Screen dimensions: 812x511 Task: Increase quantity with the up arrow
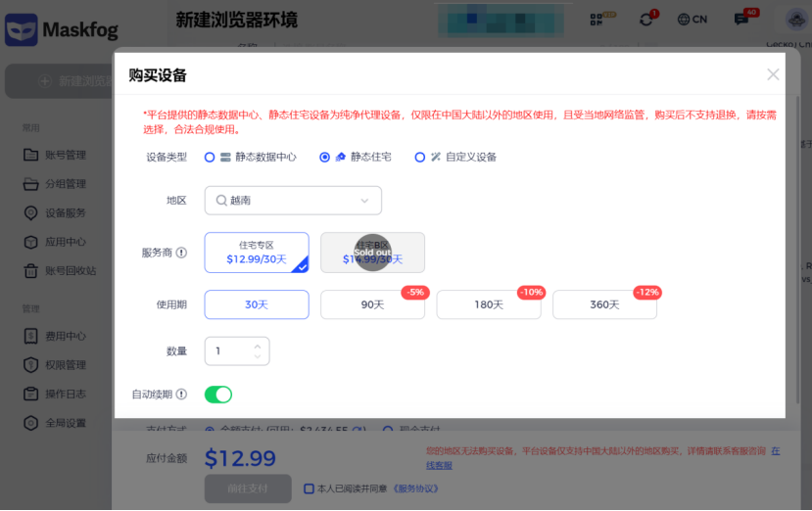pyautogui.click(x=258, y=346)
